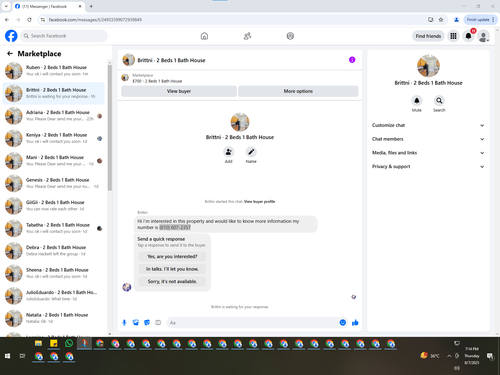Open conversation info purple icon

point(352,60)
